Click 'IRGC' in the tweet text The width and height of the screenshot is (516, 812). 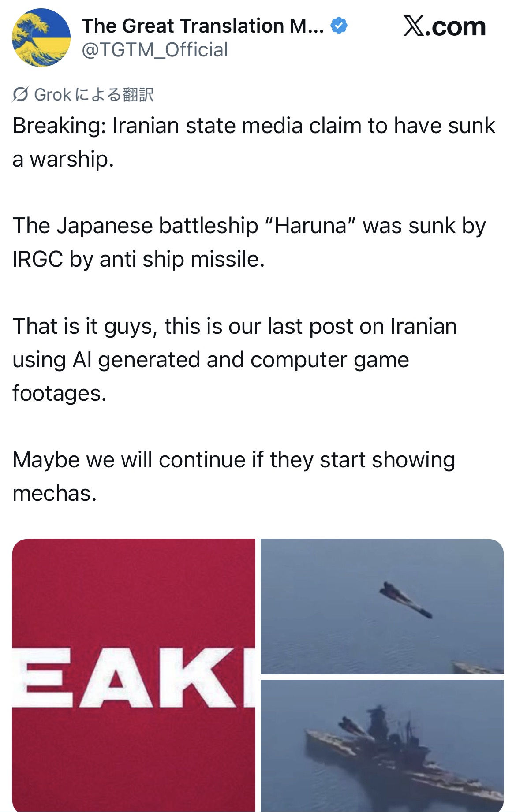click(37, 259)
